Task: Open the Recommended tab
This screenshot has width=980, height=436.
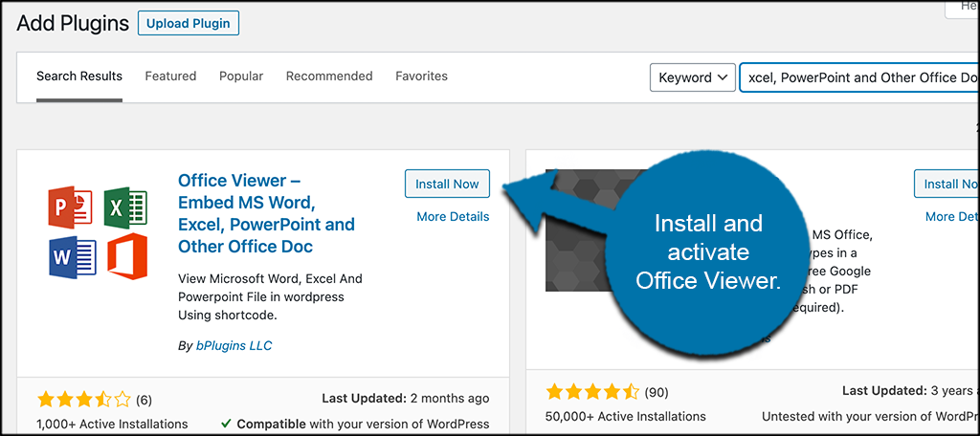Action: click(x=329, y=76)
